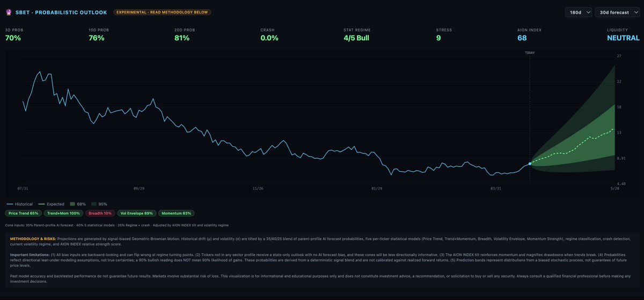Click the 8.91 price axis label
The height and width of the screenshot is (300, 644).
(x=621, y=158)
